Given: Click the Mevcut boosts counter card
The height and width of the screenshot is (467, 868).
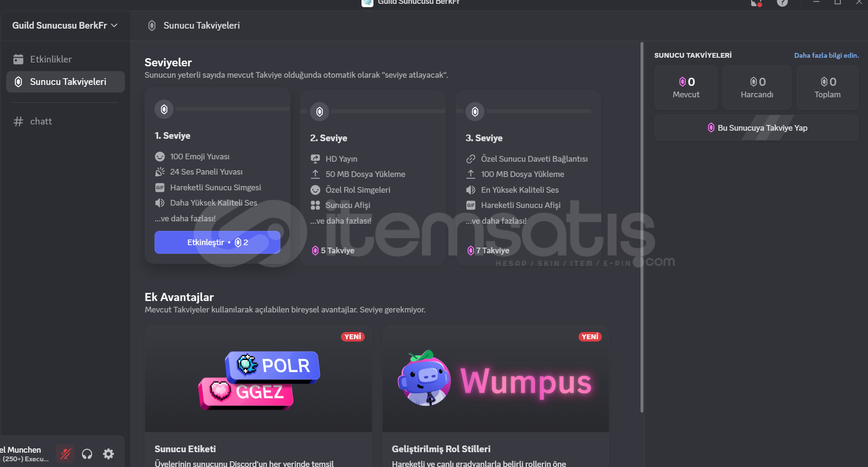Looking at the screenshot, I should coord(686,87).
